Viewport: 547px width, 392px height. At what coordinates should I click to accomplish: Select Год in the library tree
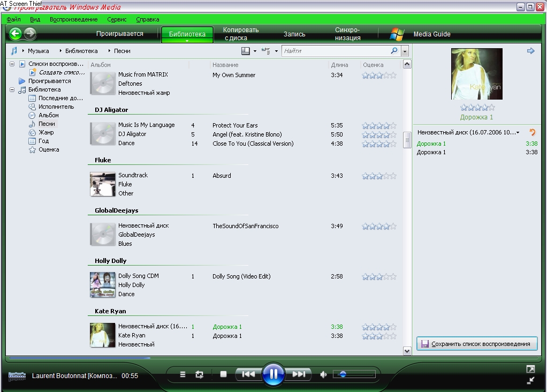coord(43,141)
